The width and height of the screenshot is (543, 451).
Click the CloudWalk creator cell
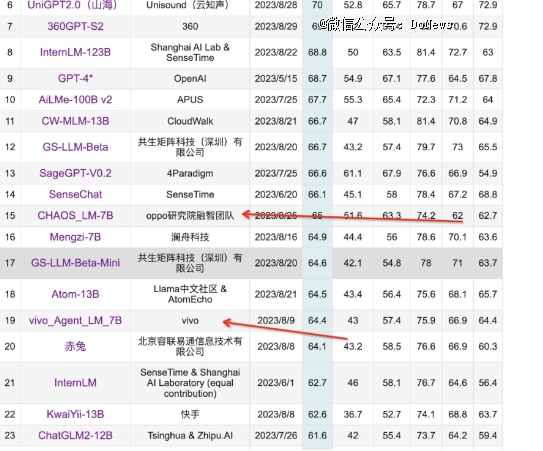click(190, 121)
